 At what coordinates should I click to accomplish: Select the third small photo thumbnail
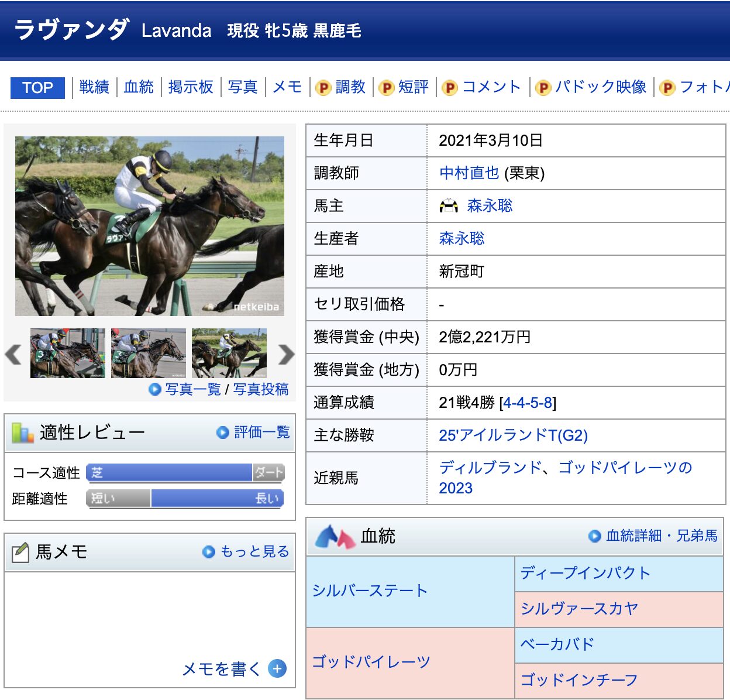[229, 353]
